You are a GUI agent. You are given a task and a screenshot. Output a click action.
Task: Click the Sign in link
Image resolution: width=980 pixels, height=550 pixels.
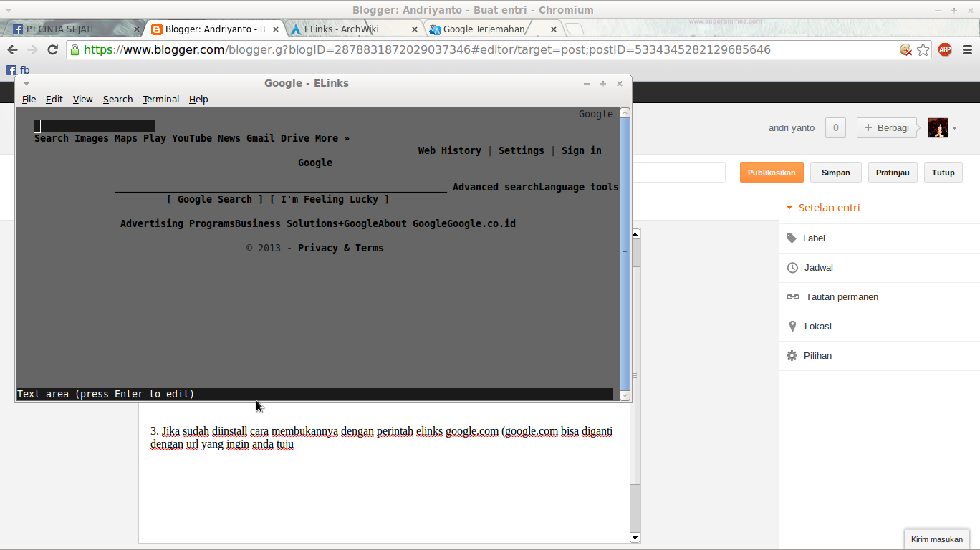(x=582, y=150)
